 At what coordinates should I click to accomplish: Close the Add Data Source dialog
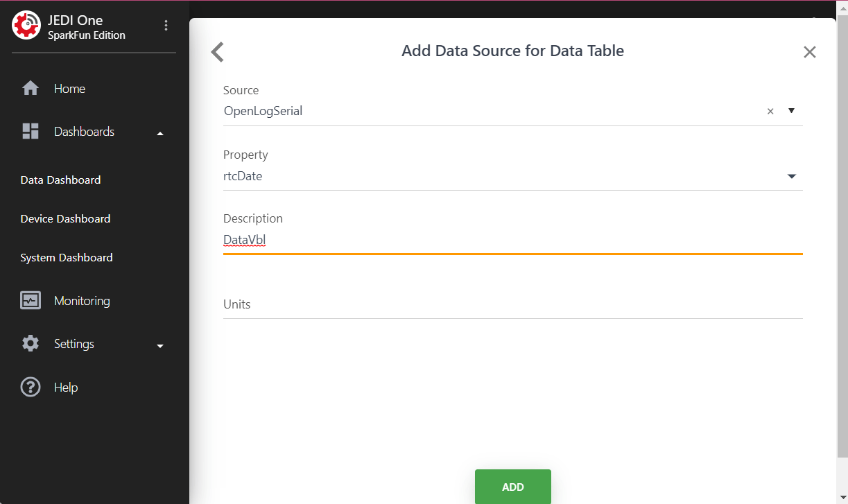coord(809,52)
